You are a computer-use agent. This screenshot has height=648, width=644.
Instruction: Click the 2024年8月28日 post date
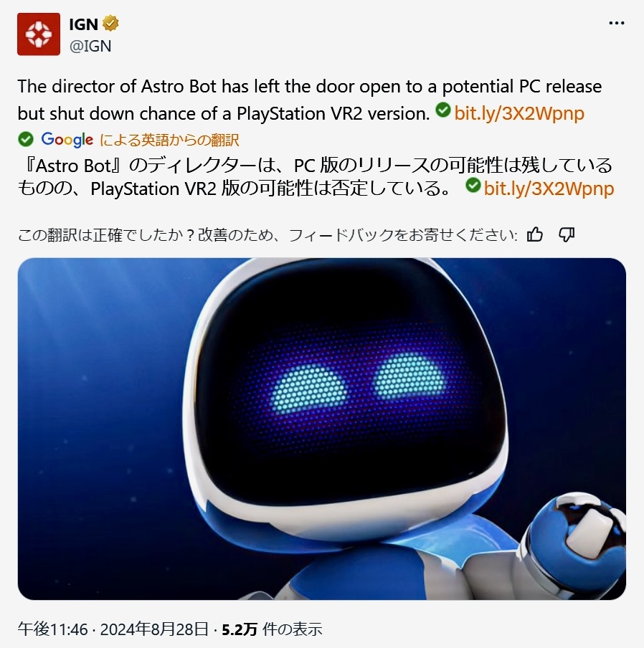(x=154, y=629)
